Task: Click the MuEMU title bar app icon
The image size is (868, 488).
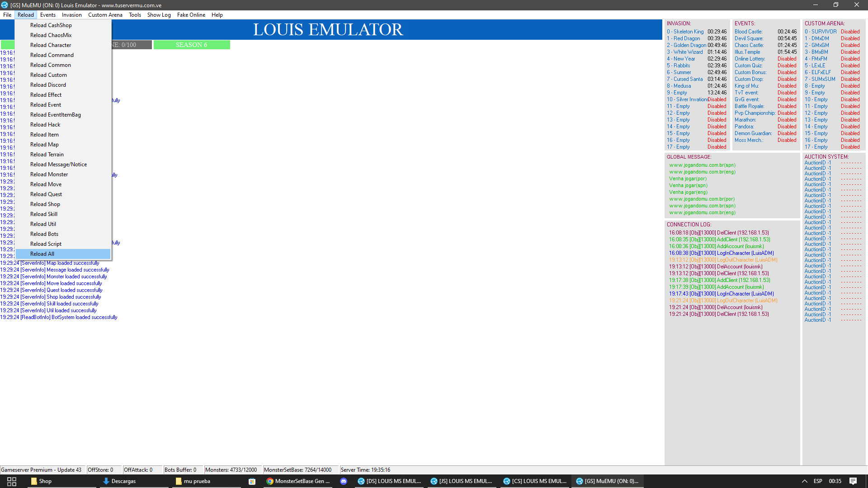Action: tap(5, 5)
